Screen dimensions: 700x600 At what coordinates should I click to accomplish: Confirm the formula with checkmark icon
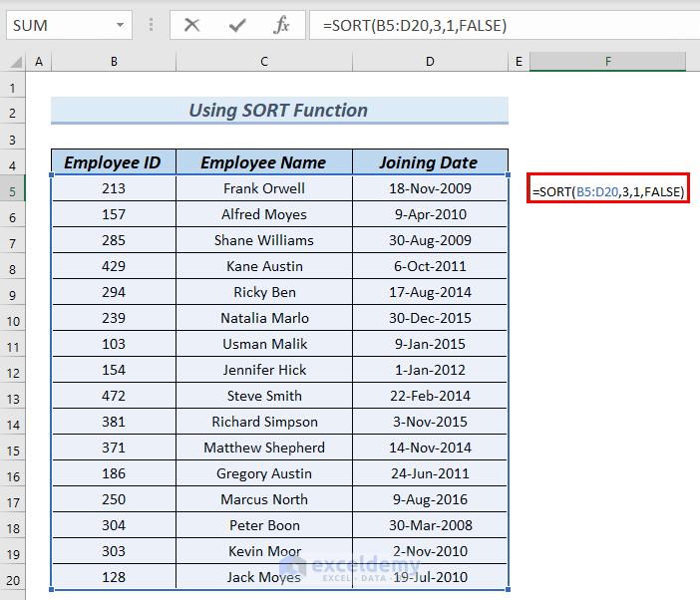[237, 25]
